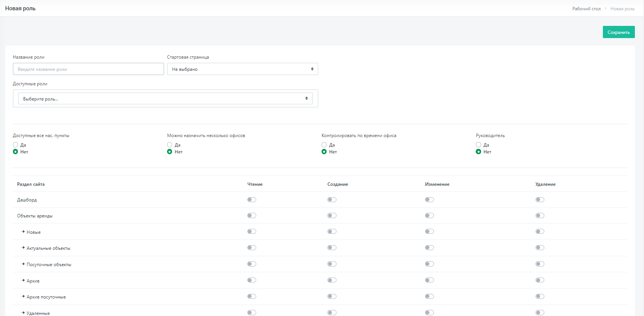Click the Сохранить button
Image resolution: width=644 pixels, height=316 pixels.
click(x=618, y=32)
